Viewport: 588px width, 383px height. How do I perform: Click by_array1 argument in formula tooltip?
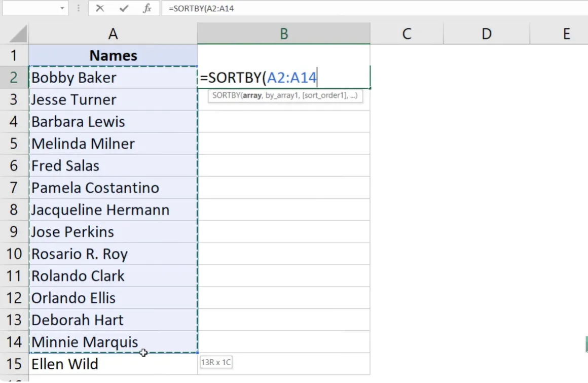click(x=280, y=95)
